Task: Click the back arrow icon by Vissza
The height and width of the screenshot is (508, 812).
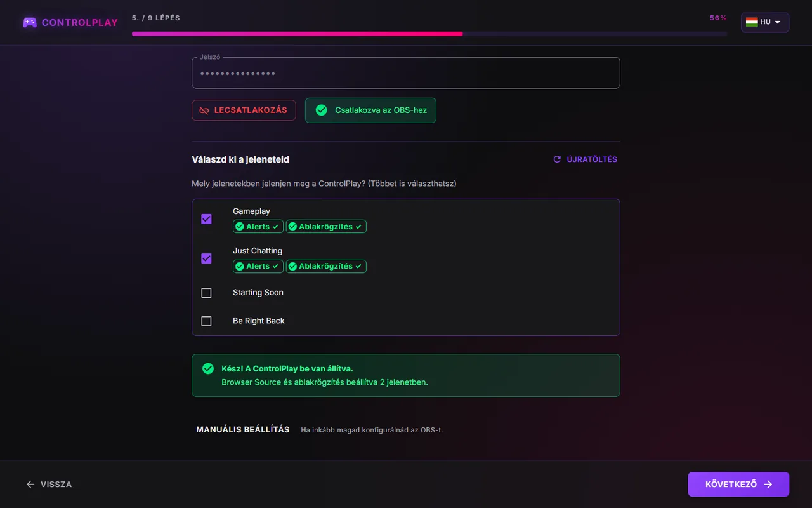Action: tap(30, 485)
